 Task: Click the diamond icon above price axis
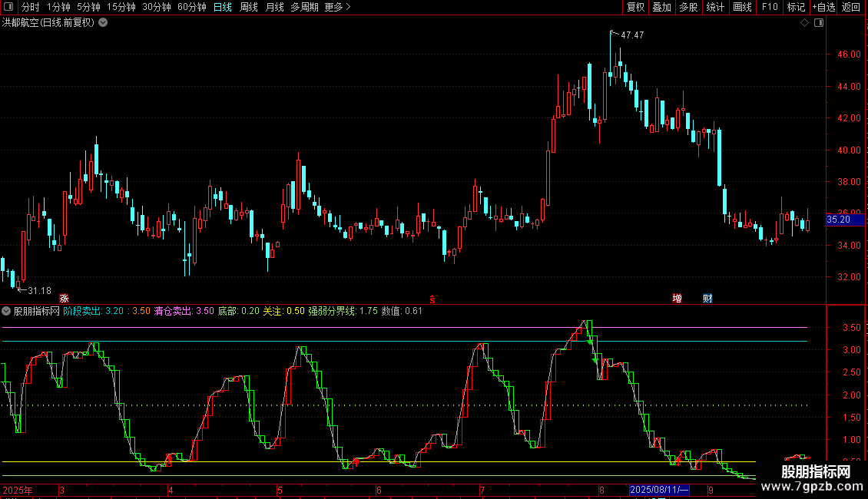(804, 23)
